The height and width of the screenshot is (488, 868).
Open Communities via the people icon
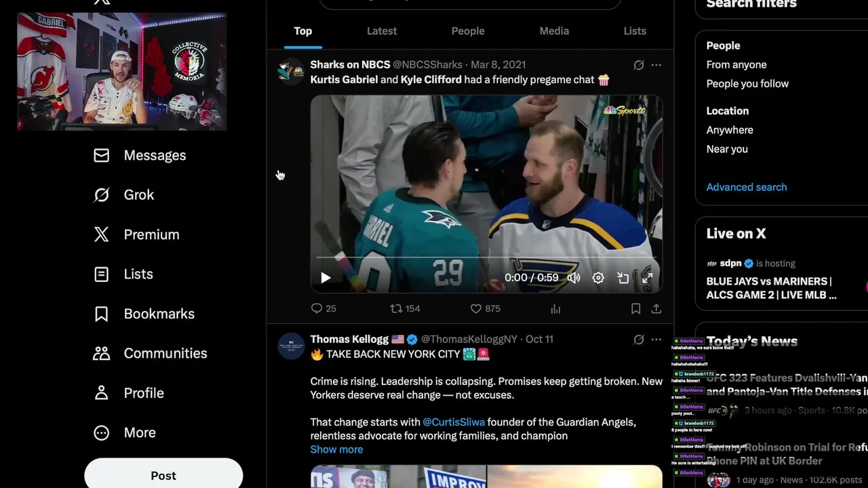(101, 353)
